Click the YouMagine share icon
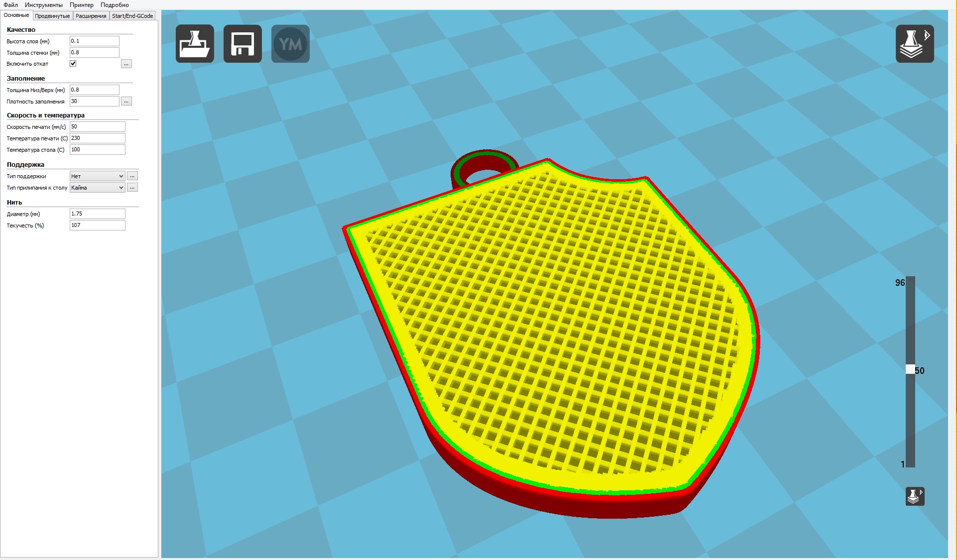The width and height of the screenshot is (957, 560). 290,44
